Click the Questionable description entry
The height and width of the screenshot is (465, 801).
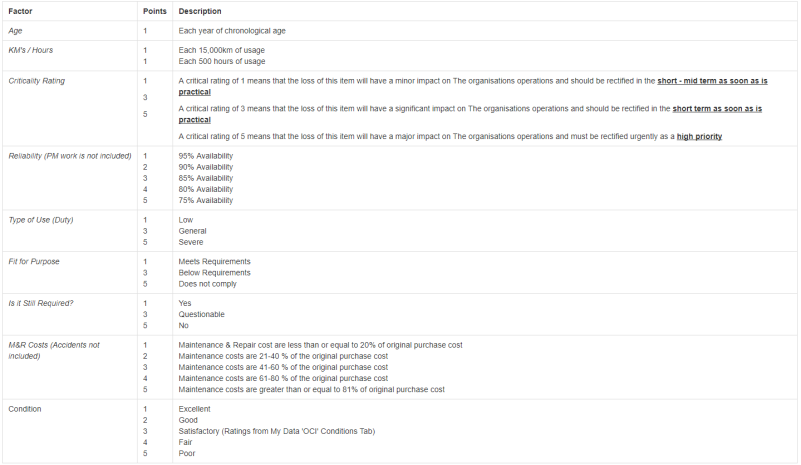(x=201, y=314)
